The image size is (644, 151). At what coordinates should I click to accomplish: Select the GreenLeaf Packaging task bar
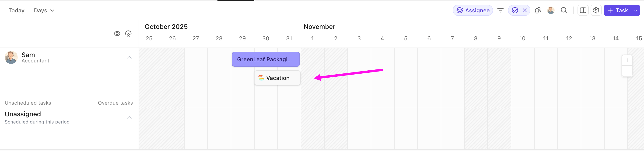coord(266,59)
